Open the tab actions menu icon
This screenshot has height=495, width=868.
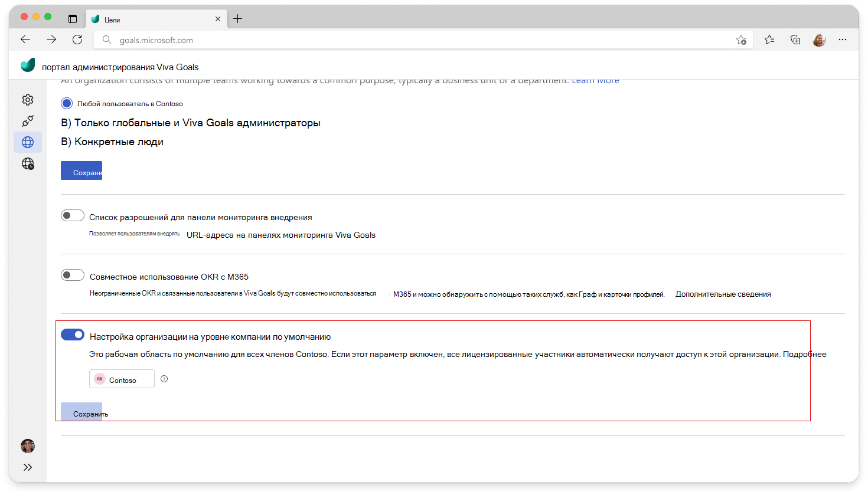click(73, 19)
